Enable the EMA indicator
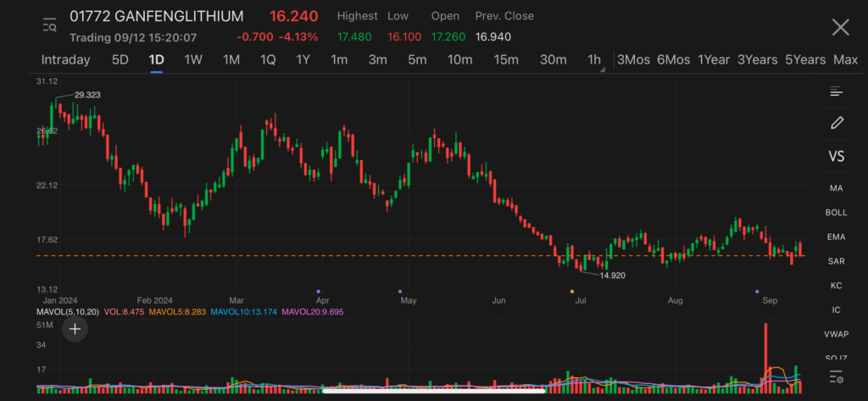868x401 pixels. (x=837, y=237)
